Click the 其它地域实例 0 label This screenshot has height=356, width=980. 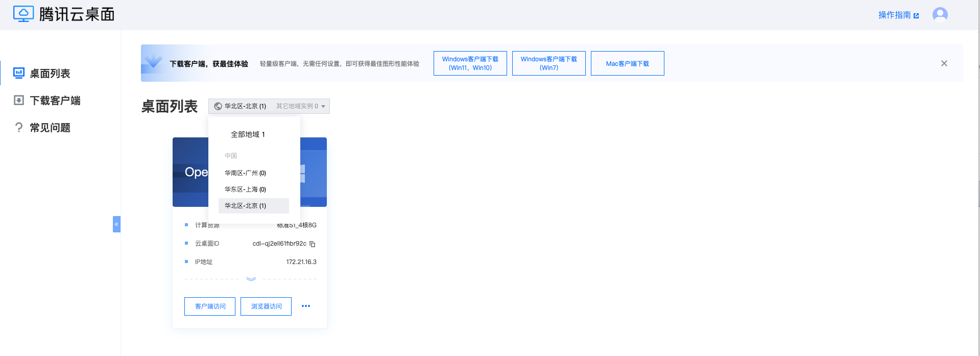tap(297, 106)
